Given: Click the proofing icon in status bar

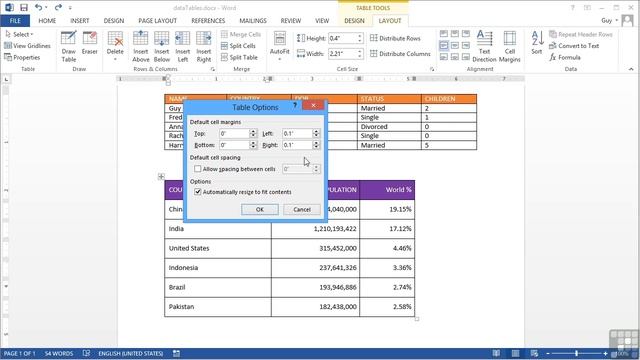Looking at the screenshot, I should pyautogui.click(x=86, y=353).
